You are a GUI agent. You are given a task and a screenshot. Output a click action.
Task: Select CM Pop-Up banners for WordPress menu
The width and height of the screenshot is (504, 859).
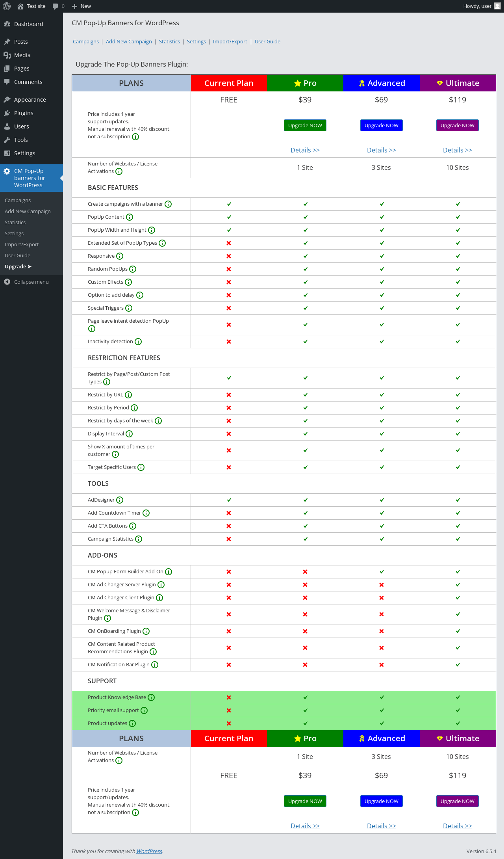point(31,178)
